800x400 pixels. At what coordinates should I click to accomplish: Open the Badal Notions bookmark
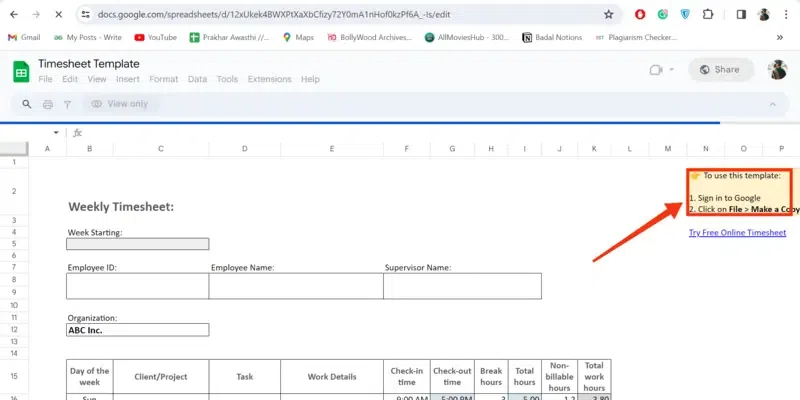pos(552,37)
